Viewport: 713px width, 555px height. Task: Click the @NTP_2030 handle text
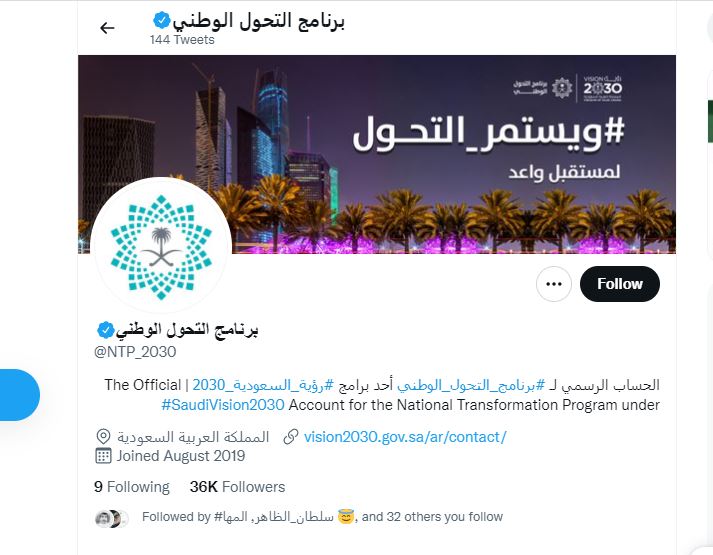[135, 352]
